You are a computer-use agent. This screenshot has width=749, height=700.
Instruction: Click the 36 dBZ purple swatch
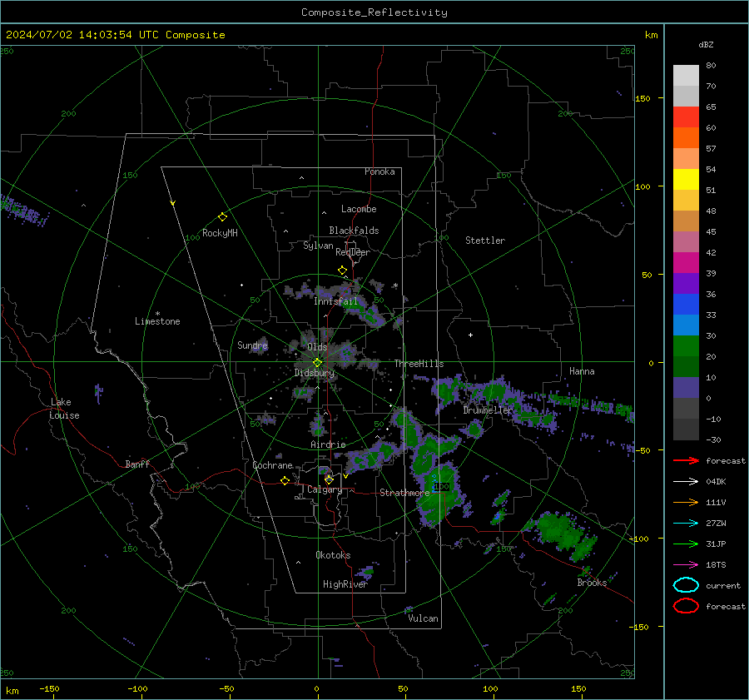pos(686,283)
